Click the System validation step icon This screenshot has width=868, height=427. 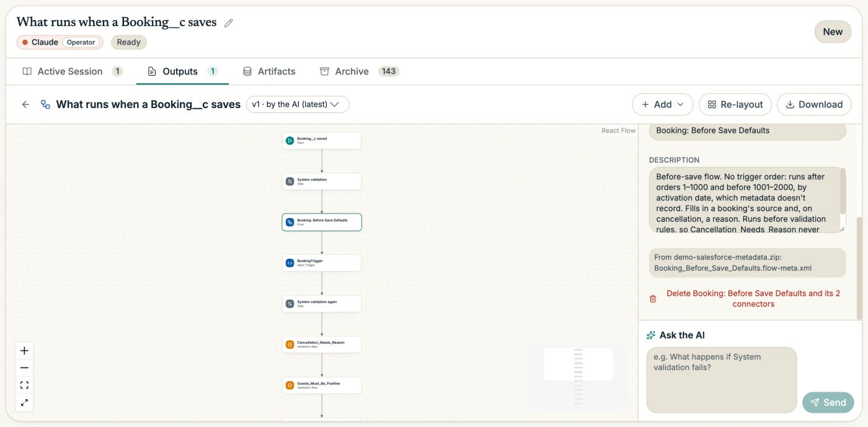pos(290,182)
